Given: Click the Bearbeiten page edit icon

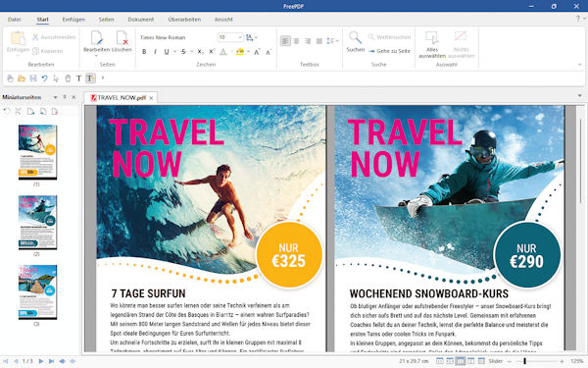Looking at the screenshot, I should coord(96,37).
